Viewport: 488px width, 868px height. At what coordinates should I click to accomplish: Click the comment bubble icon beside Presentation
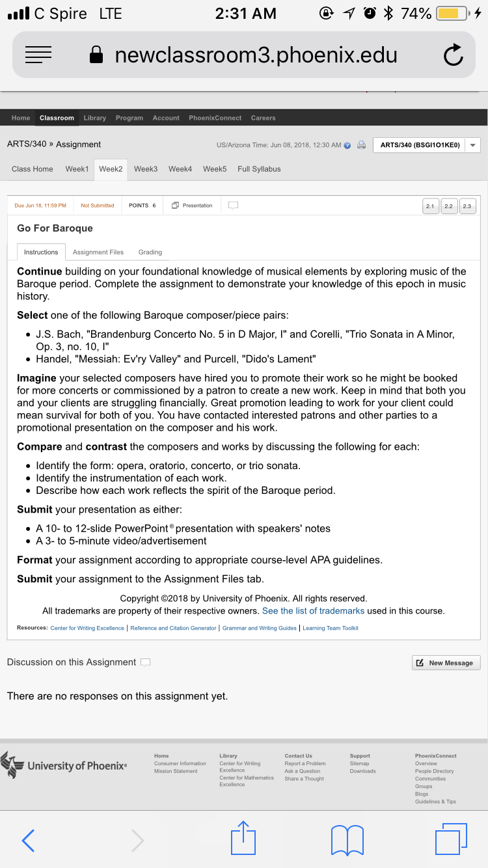click(x=233, y=205)
